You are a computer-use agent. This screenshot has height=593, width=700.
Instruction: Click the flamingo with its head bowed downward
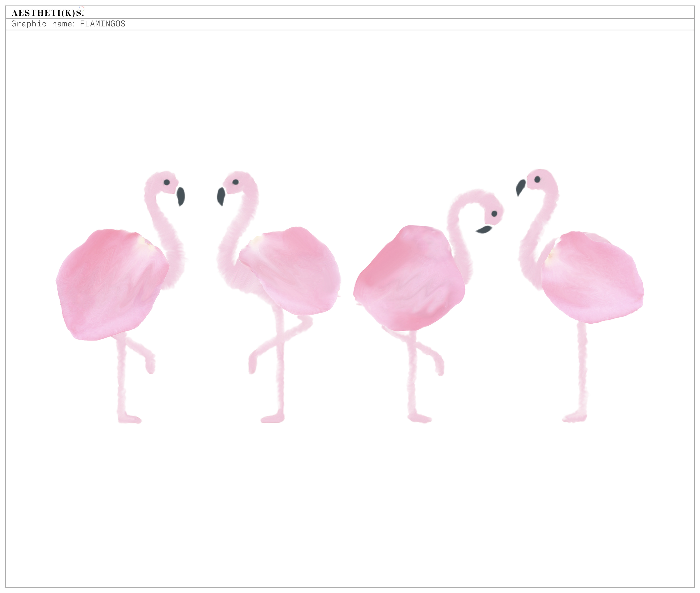click(429, 306)
